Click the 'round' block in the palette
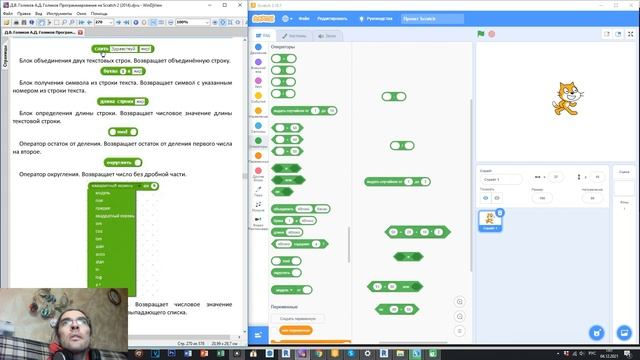 286,273
